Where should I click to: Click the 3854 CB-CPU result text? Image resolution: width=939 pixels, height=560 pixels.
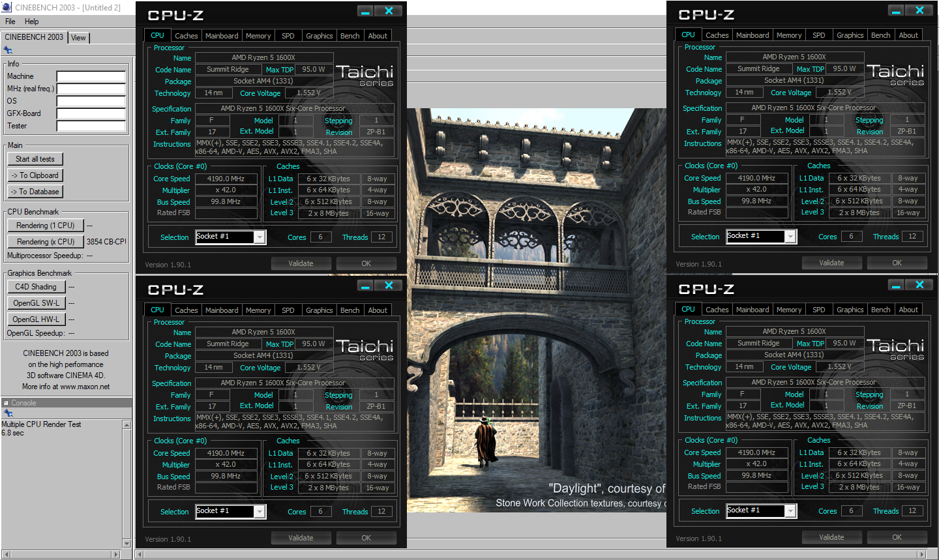point(106,242)
